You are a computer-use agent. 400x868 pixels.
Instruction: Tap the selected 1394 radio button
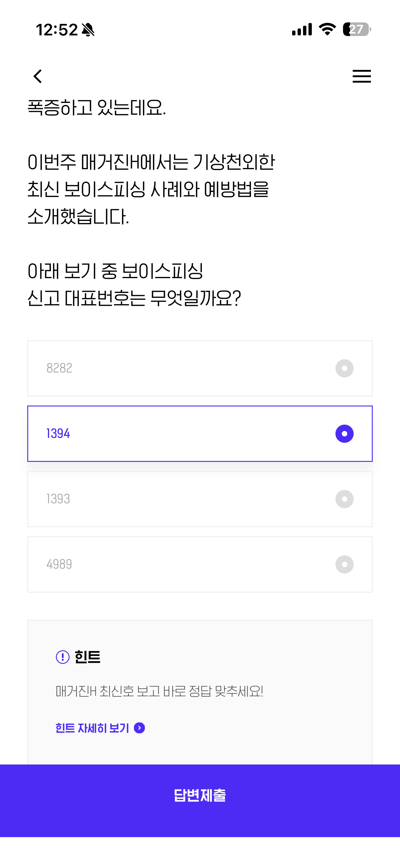pyautogui.click(x=344, y=434)
